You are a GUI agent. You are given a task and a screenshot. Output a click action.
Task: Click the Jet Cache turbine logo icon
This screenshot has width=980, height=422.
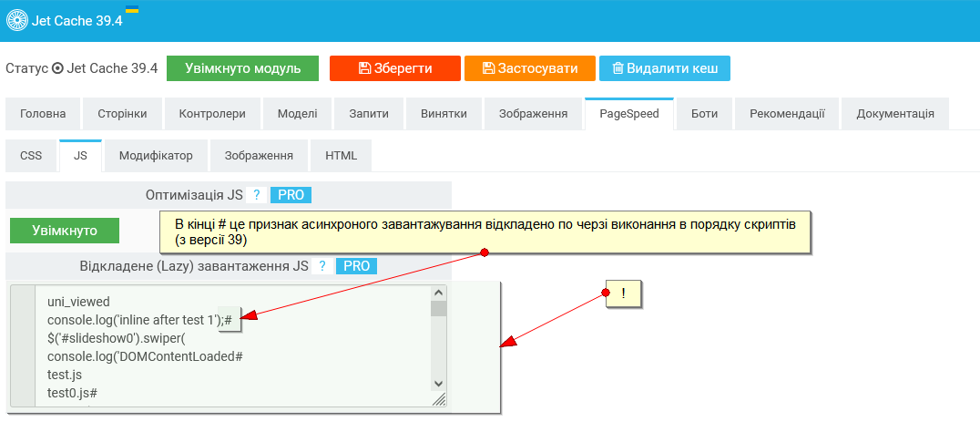tap(17, 21)
